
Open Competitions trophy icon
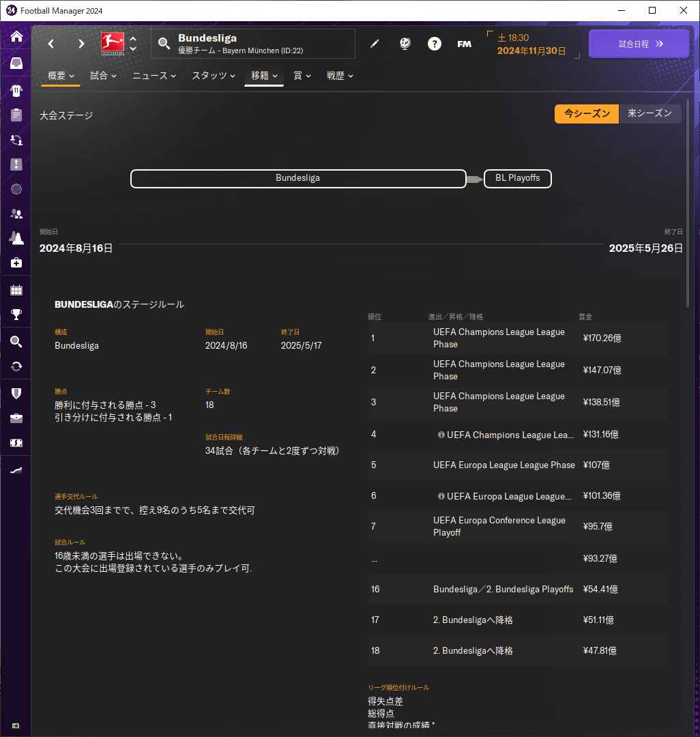point(16,315)
